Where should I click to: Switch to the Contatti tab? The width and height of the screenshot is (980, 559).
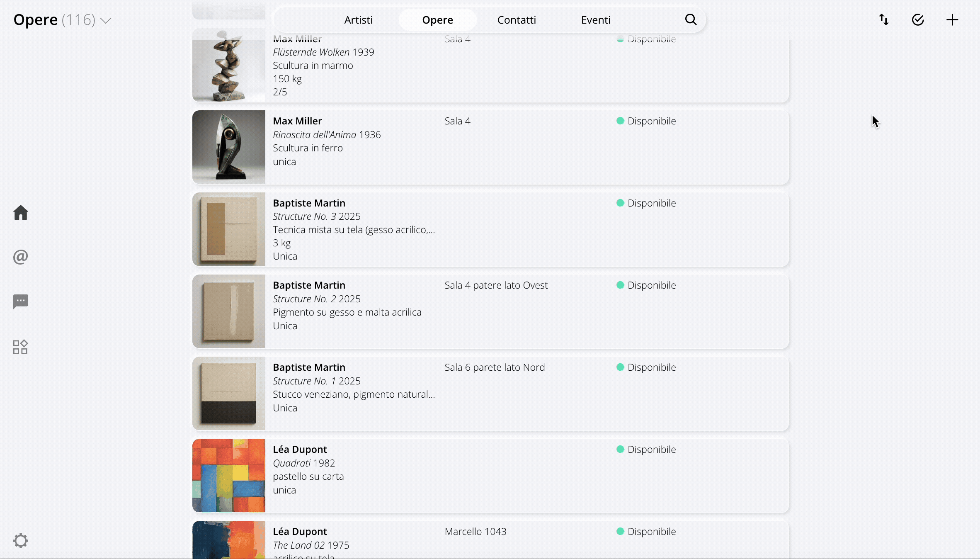click(516, 19)
